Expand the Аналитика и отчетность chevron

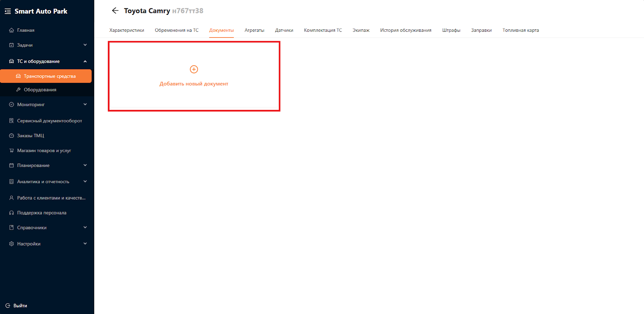(x=85, y=182)
